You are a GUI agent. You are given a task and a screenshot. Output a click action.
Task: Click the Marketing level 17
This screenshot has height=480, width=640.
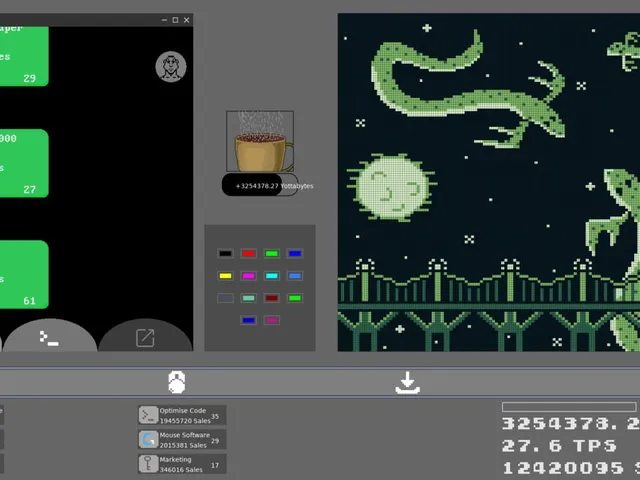pyautogui.click(x=215, y=465)
